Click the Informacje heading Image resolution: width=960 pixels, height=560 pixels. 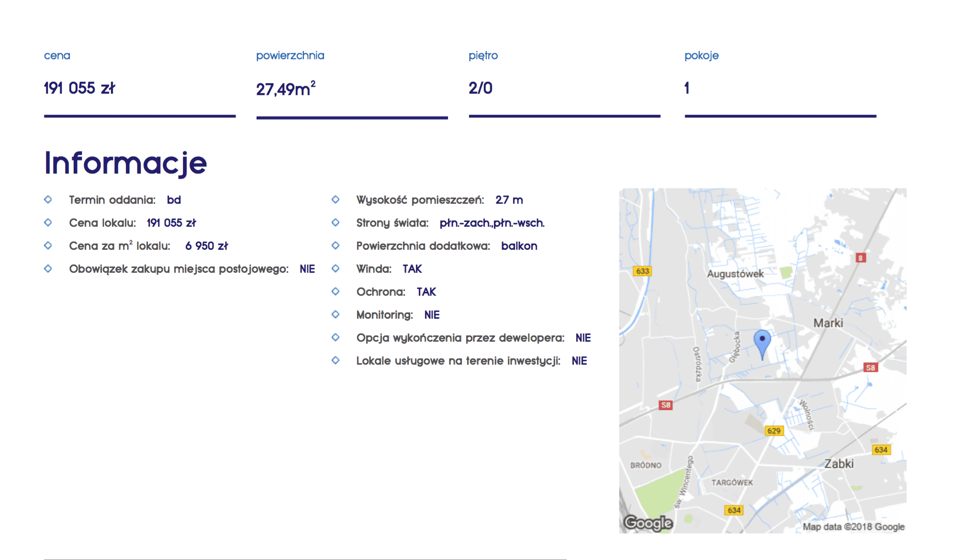click(125, 163)
